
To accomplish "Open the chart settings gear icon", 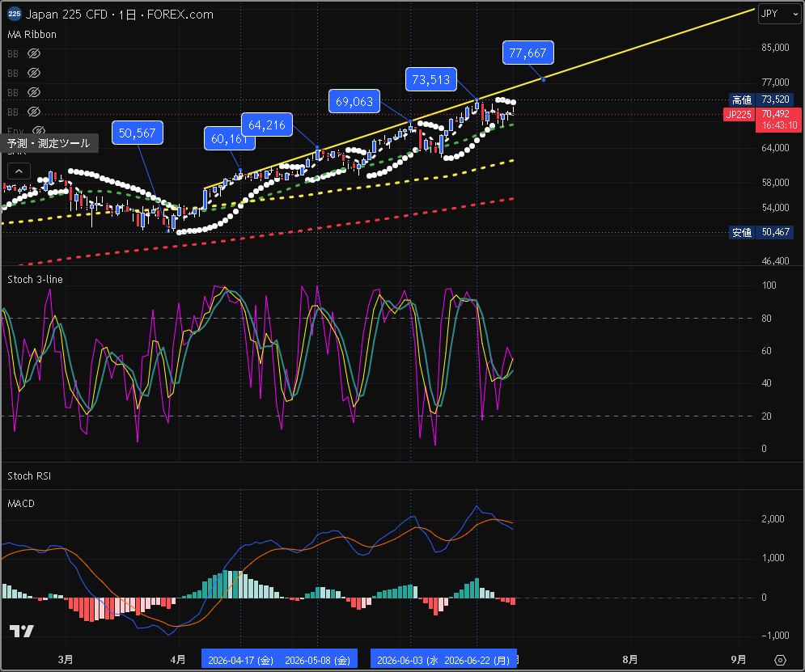I will click(780, 660).
